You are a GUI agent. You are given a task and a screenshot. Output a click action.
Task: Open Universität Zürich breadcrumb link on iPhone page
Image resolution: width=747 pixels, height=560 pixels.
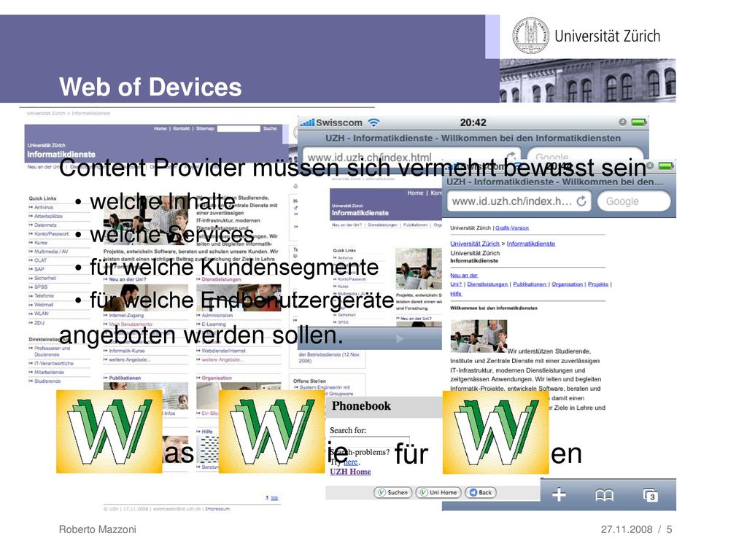point(475,244)
